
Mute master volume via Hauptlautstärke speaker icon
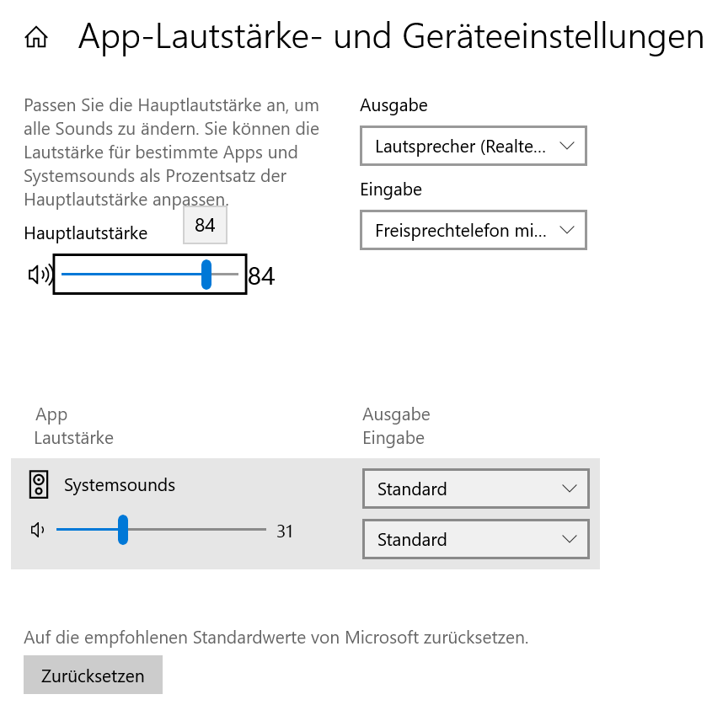40,275
